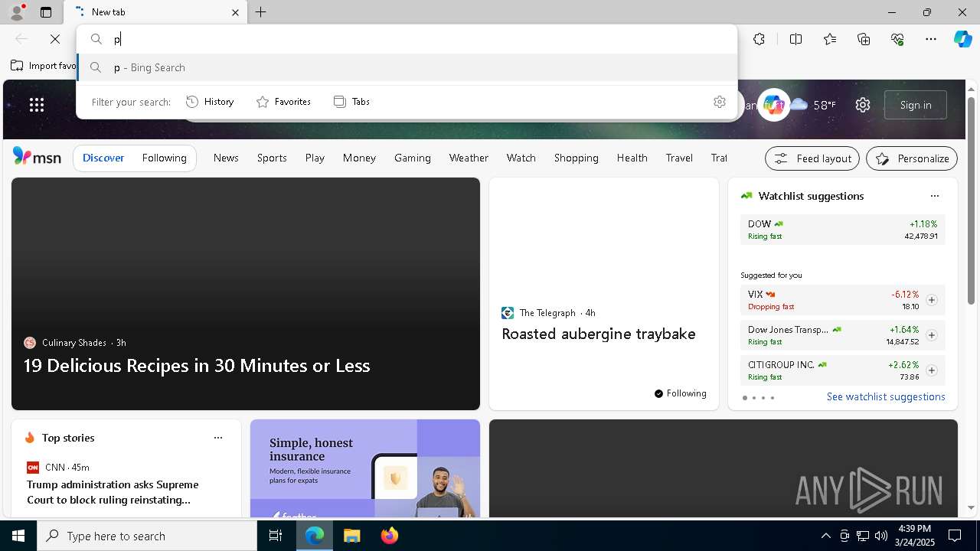Open Task View on the taskbar
The height and width of the screenshot is (551, 980).
(x=276, y=536)
